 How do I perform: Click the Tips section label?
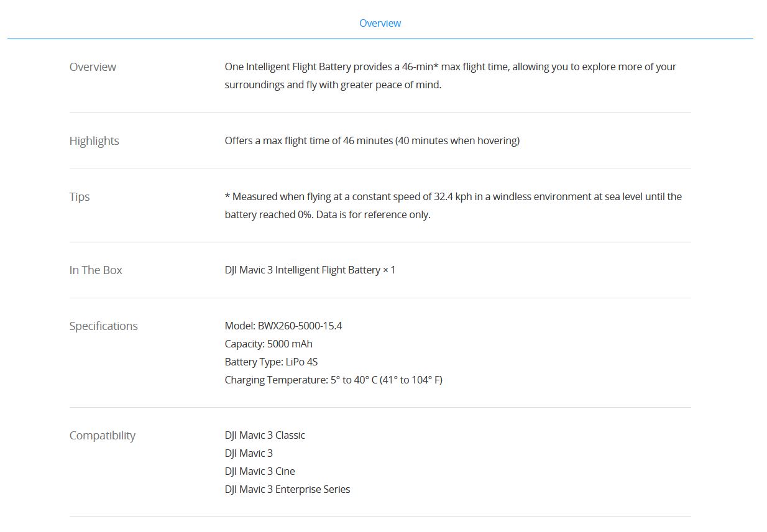click(80, 197)
